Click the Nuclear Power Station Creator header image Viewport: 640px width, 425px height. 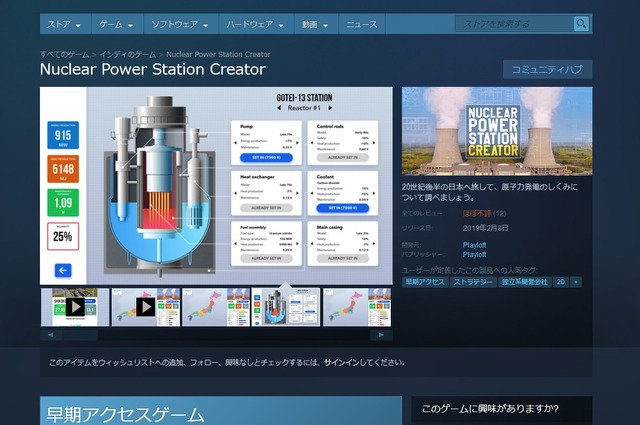pyautogui.click(x=497, y=131)
